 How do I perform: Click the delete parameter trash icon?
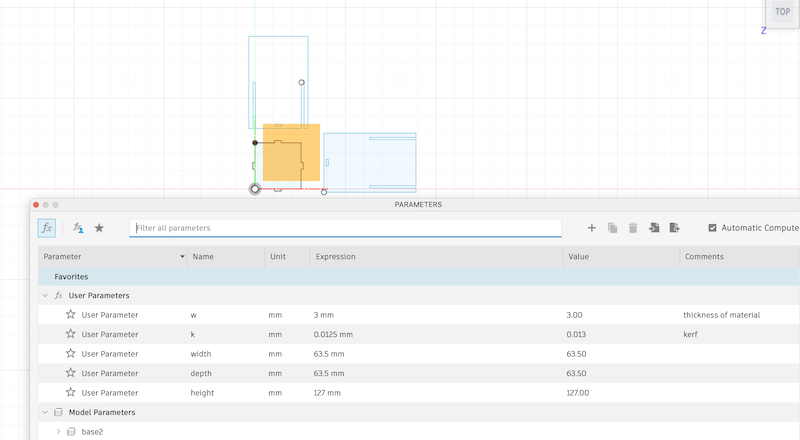click(633, 228)
